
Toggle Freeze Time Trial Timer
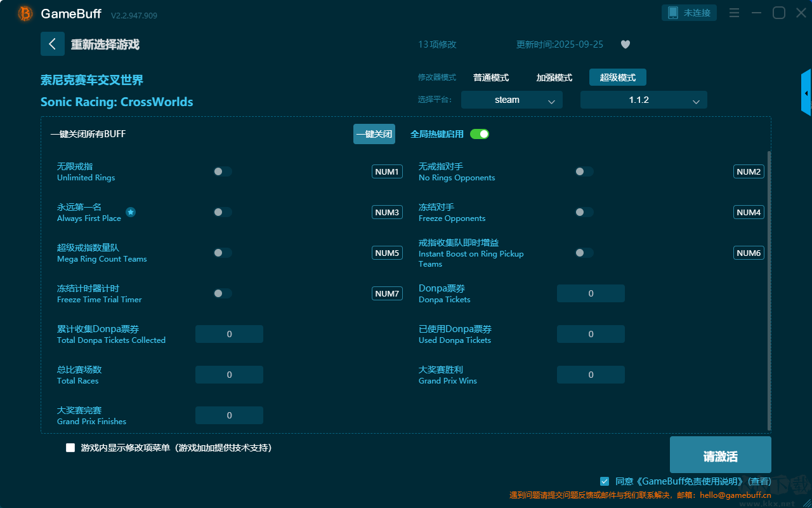223,293
